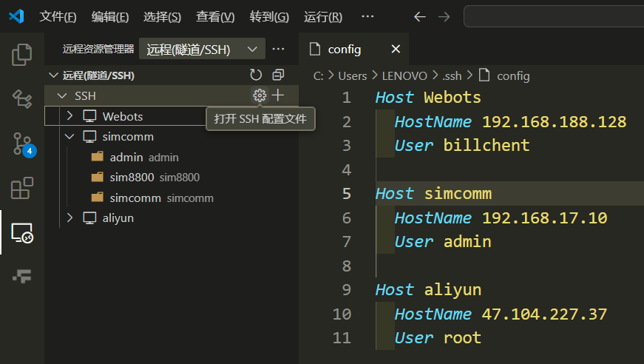Click 'User root' on line 11

click(x=438, y=337)
